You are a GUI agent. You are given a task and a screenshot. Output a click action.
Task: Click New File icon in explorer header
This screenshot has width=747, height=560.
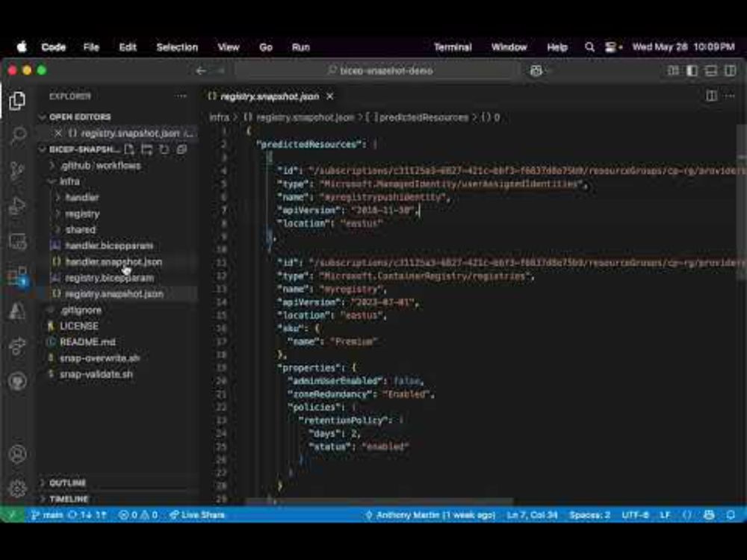coord(129,149)
